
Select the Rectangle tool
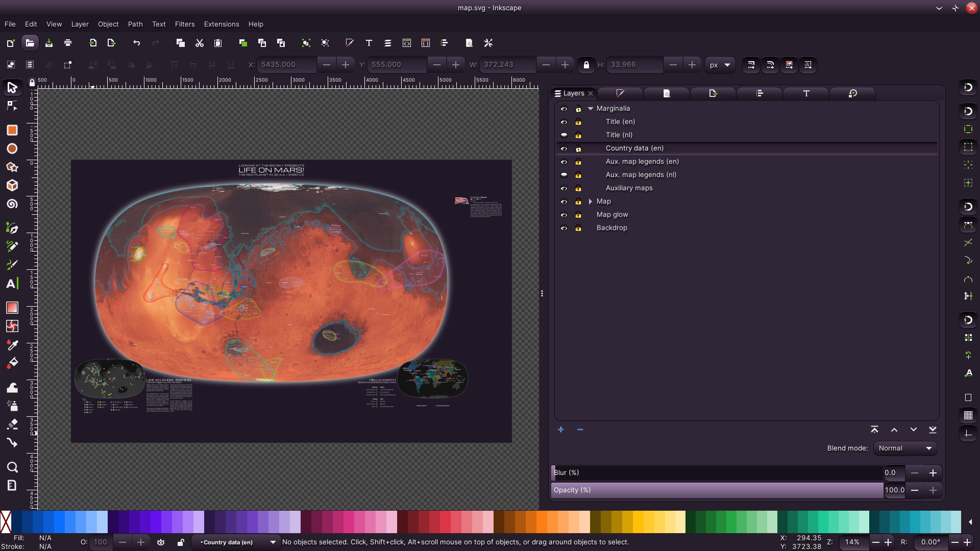[x=12, y=130]
